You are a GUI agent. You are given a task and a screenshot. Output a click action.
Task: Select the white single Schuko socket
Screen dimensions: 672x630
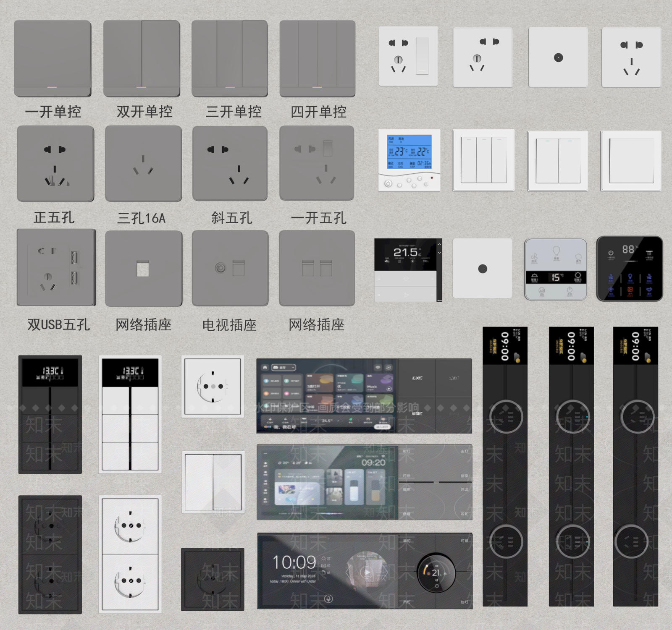pyautogui.click(x=213, y=386)
